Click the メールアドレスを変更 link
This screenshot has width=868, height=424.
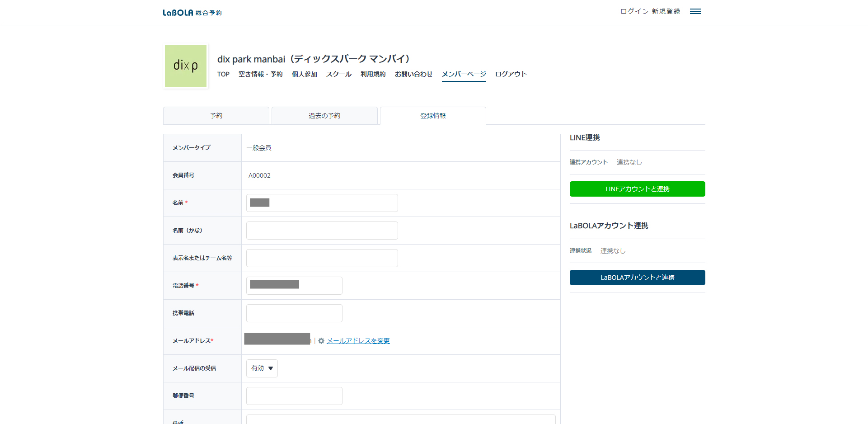click(x=358, y=341)
